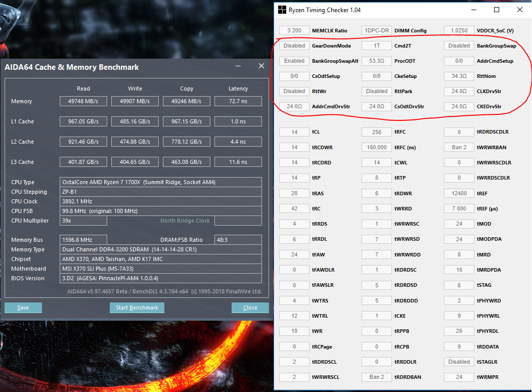This screenshot has width=532, height=392.
Task: Click the L2 Cache Write 474.88 GB/s field
Action: point(135,142)
